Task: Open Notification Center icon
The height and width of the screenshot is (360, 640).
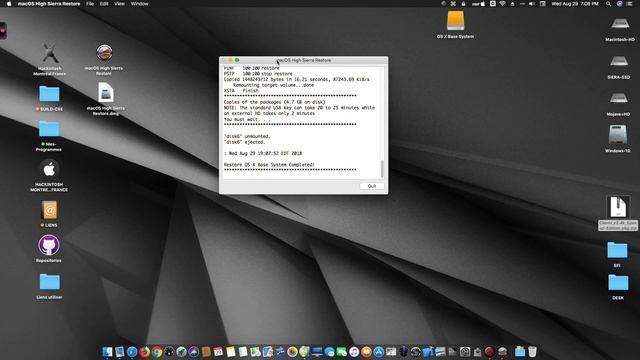Action: coord(629,4)
